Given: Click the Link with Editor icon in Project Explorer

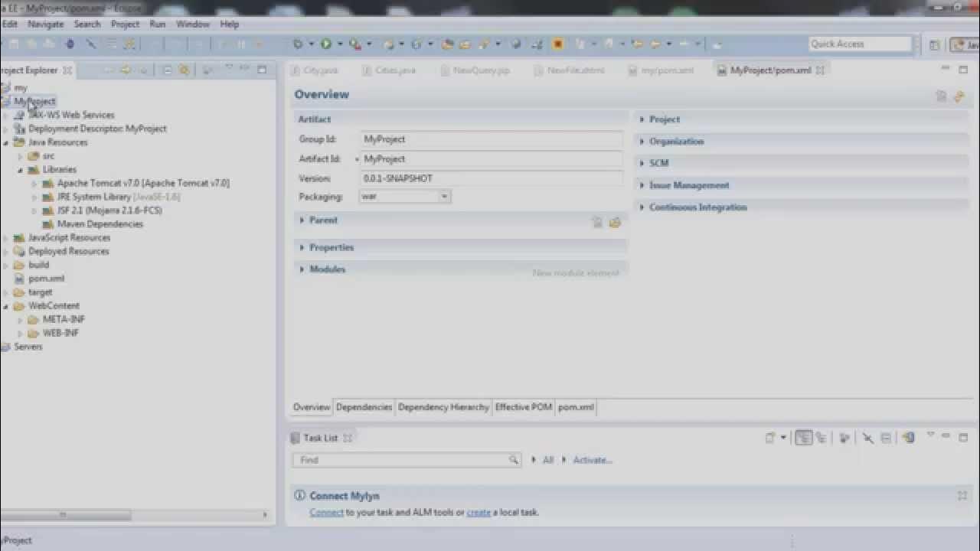Looking at the screenshot, I should (x=184, y=70).
